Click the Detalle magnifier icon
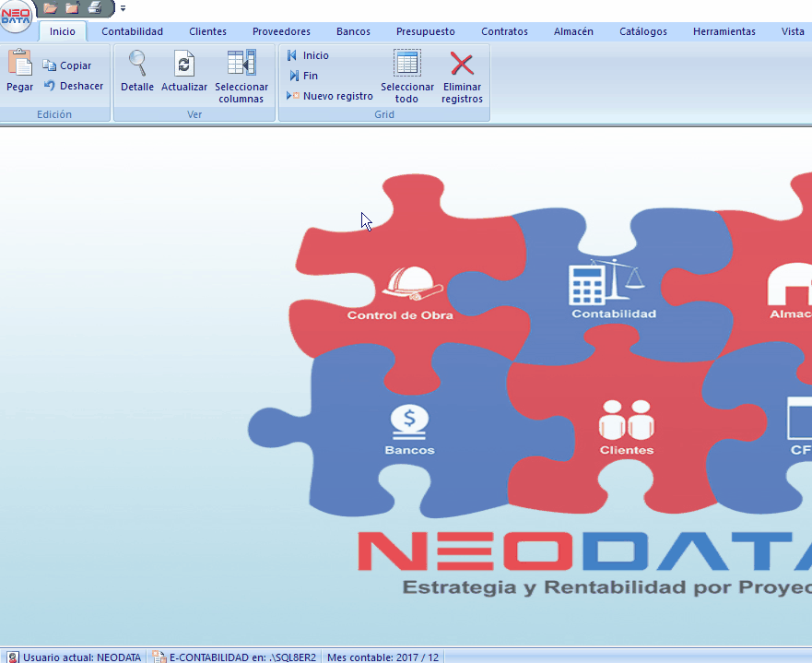Viewport: 812px width, 663px height. [137, 64]
